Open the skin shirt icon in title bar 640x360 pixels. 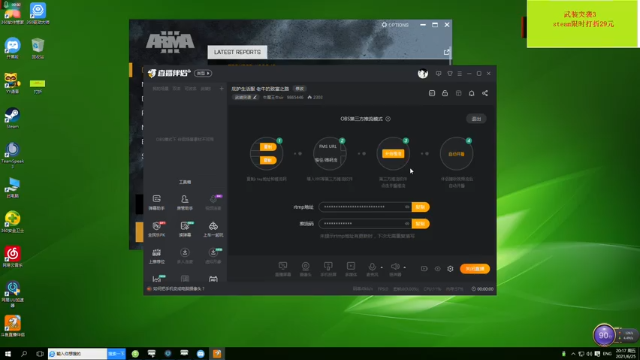pos(450,73)
